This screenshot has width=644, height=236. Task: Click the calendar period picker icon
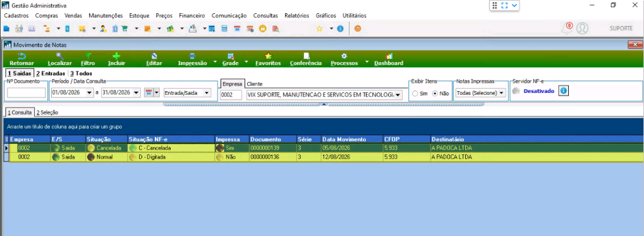[149, 93]
